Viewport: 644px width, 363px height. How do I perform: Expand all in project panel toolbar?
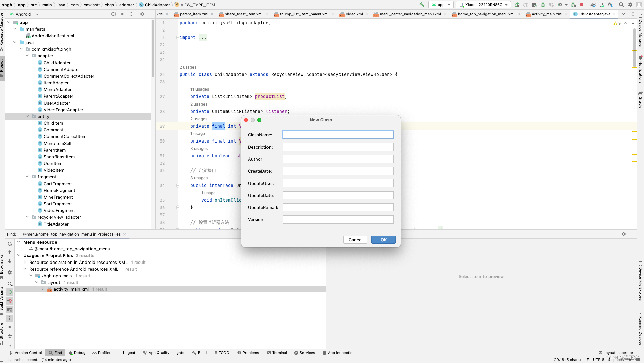[x=122, y=14]
